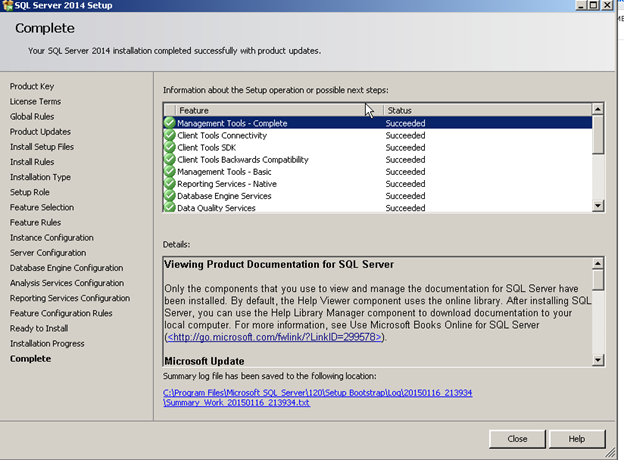
Task: Click the green check beside Management Tools - Basic
Action: click(170, 172)
